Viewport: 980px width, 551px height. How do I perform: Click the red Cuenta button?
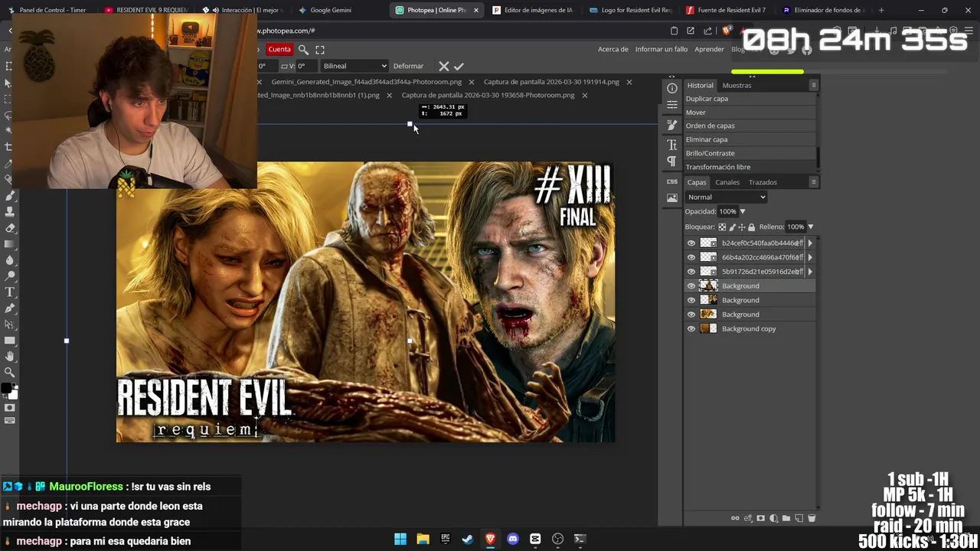click(x=279, y=50)
